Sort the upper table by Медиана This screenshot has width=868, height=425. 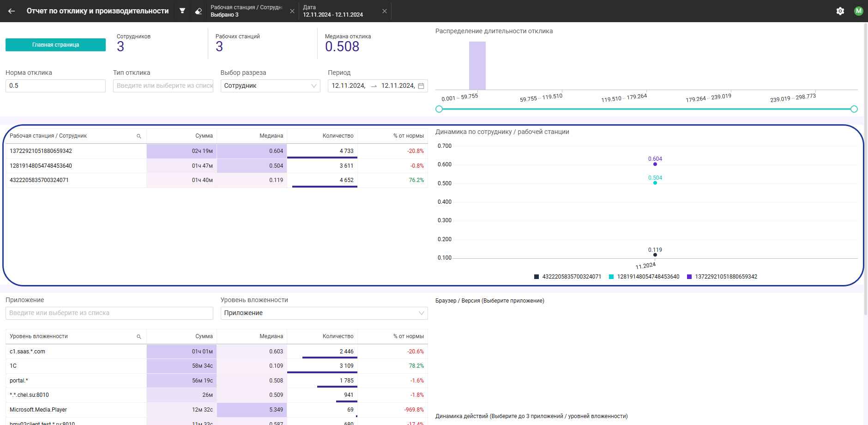tap(271, 136)
